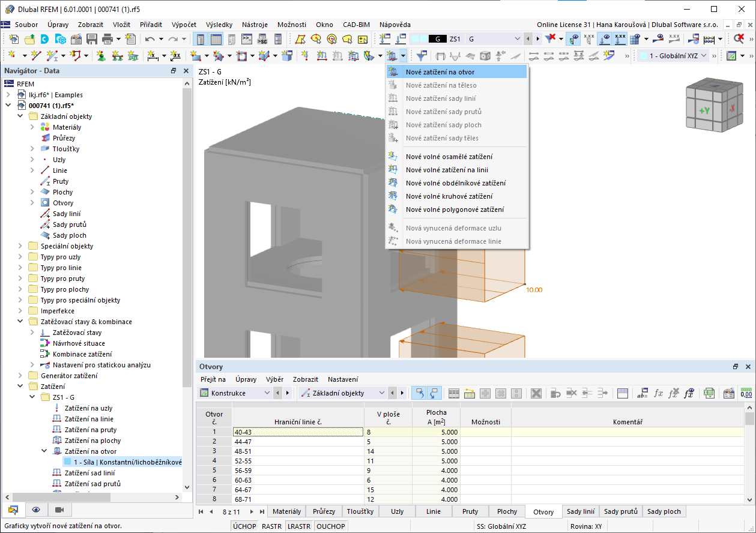Click the Excel export icon in Otvory panel
756x533 pixels.
709,393
